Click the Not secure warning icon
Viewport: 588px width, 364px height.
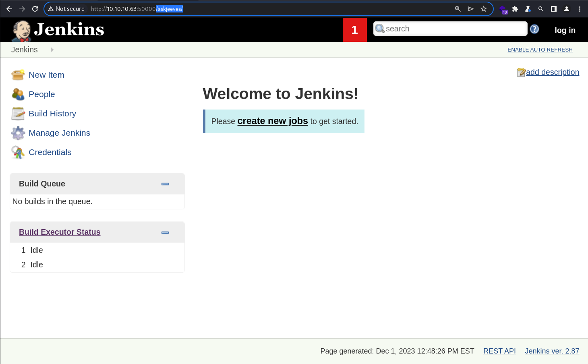[x=51, y=9]
